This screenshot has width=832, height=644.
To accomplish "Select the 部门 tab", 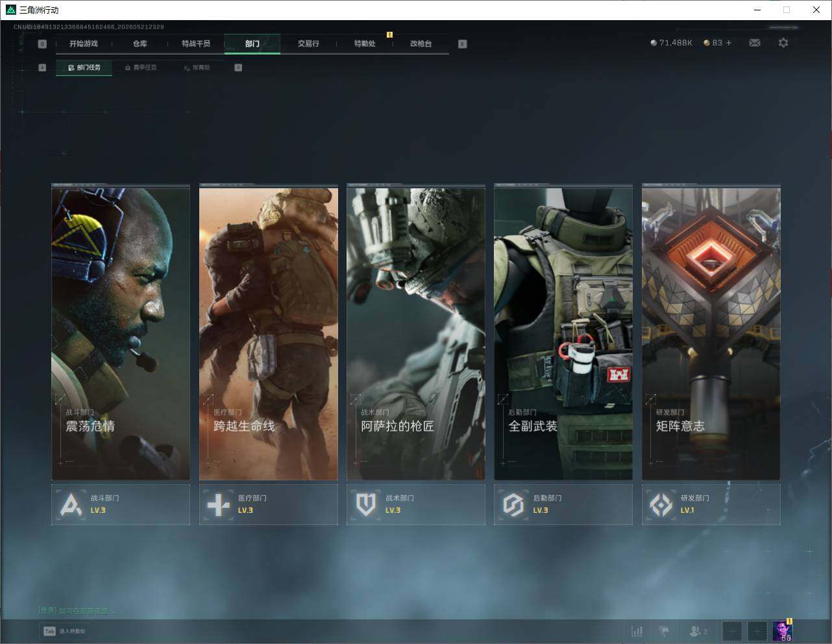I will (x=252, y=43).
